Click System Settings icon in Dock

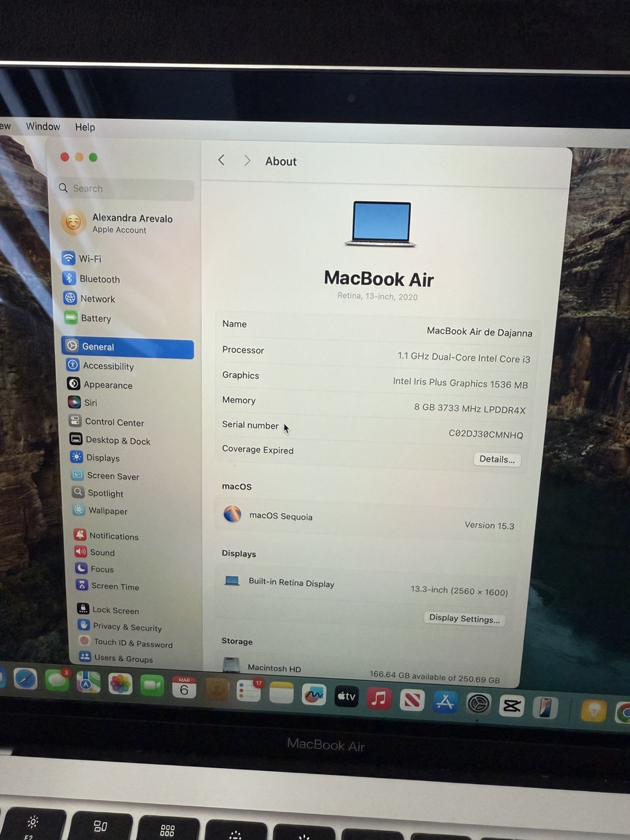[478, 703]
